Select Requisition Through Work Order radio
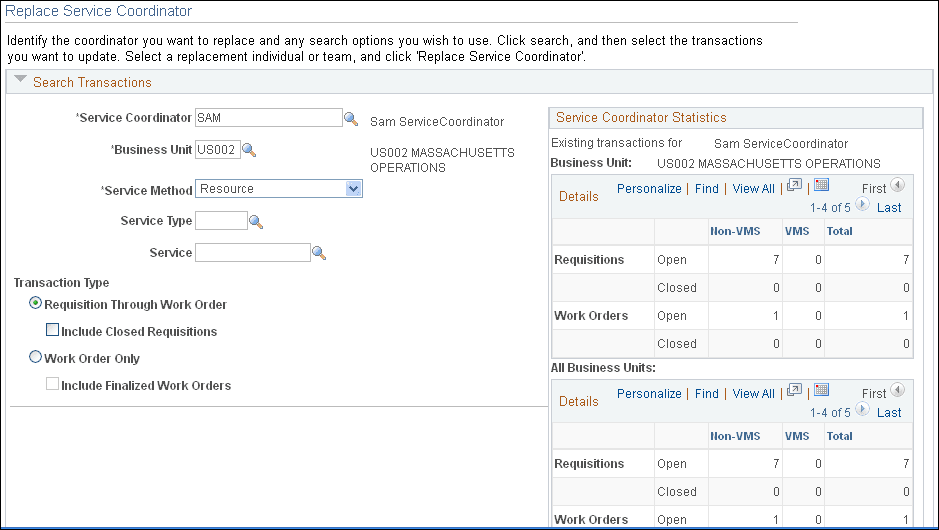 (x=35, y=304)
